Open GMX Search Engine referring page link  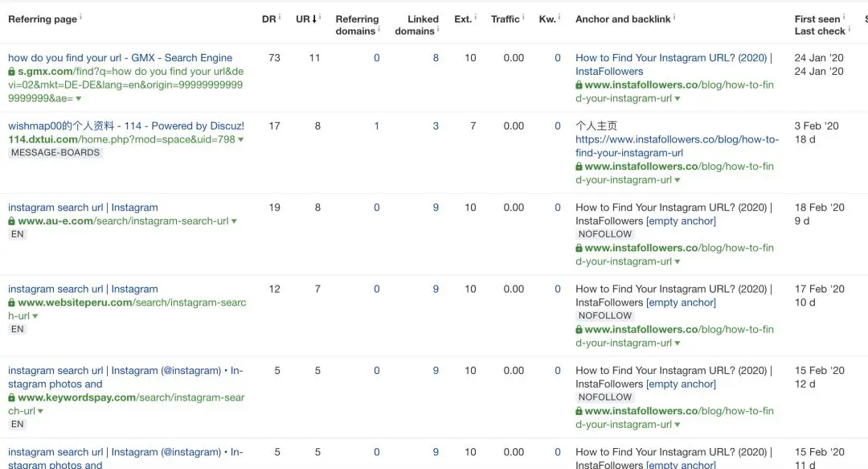[x=120, y=58]
